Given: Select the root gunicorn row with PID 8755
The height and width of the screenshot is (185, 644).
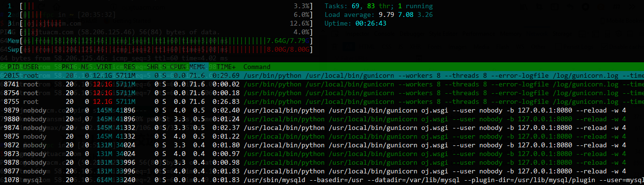Looking at the screenshot, I should (322, 101).
